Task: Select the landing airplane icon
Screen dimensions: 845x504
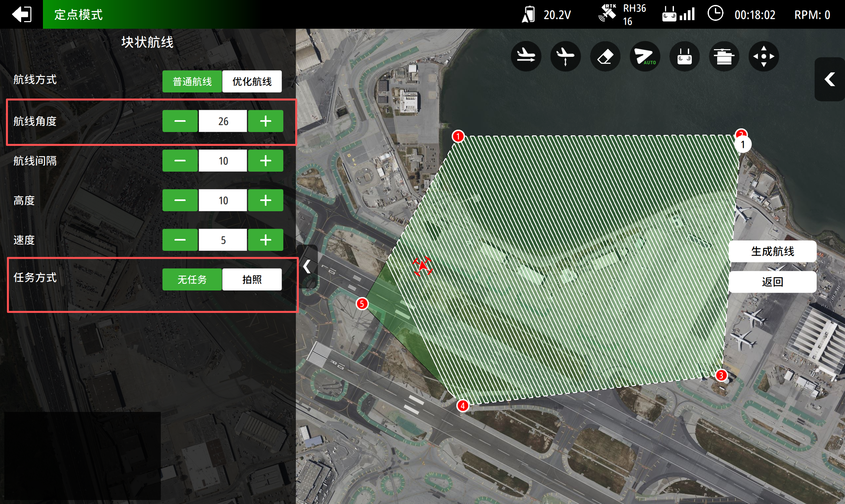Action: (x=526, y=56)
